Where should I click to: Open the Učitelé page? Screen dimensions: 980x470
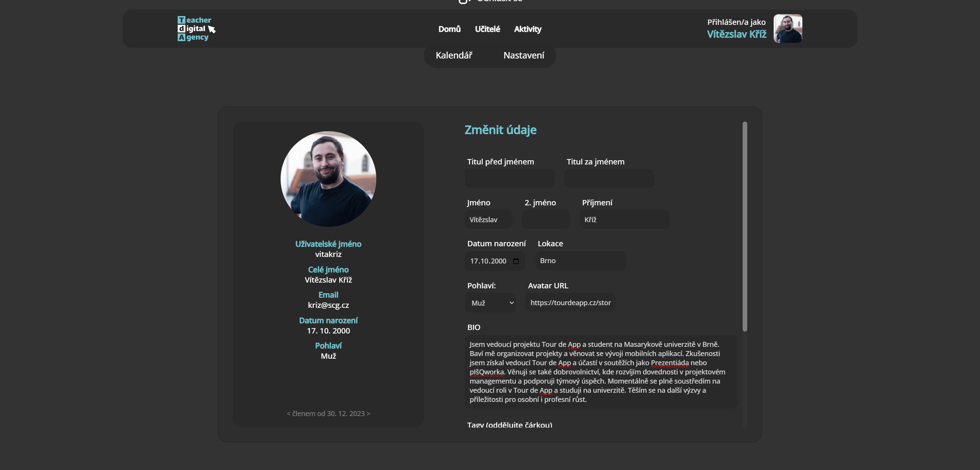point(487,29)
